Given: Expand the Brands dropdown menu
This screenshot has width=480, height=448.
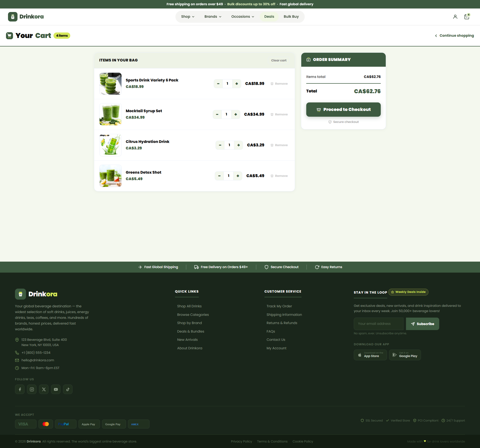Looking at the screenshot, I should (x=213, y=17).
